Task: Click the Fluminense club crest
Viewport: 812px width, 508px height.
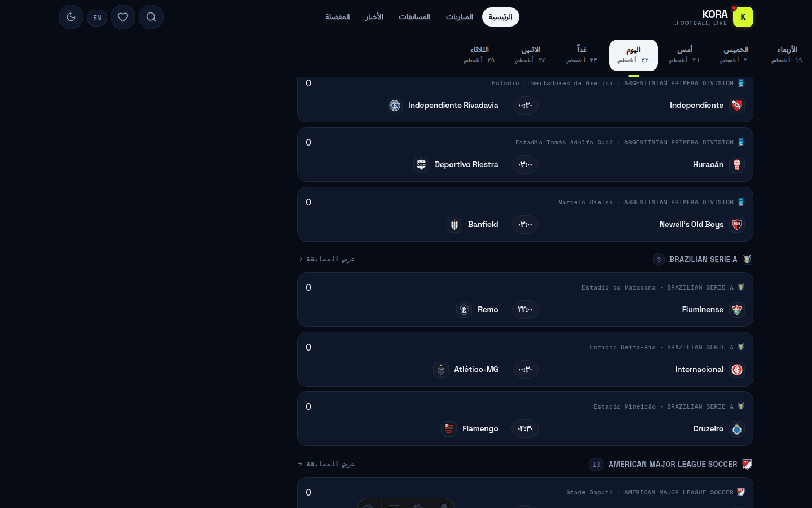Action: [x=737, y=310]
